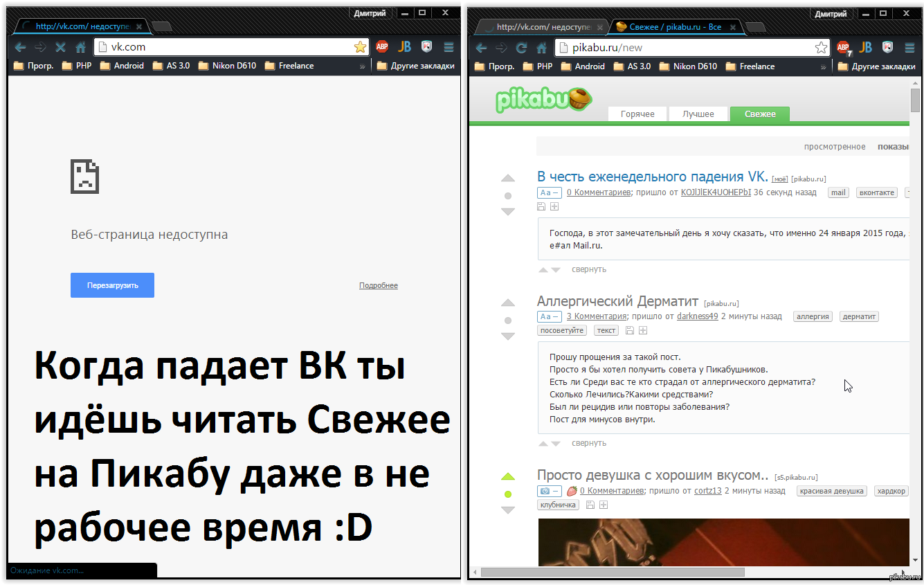Image resolution: width=924 pixels, height=585 pixels.
Task: Click the address bar showing pikabu.ru/new
Action: pos(692,48)
